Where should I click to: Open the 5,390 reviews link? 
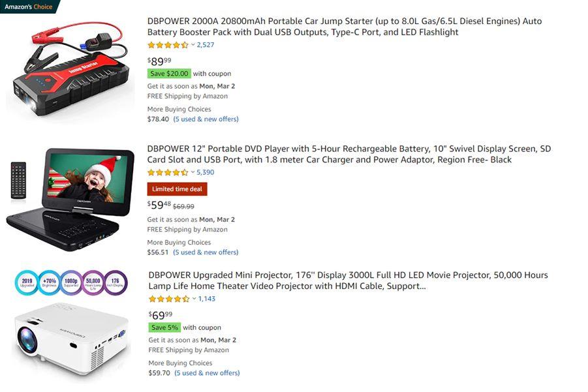tap(206, 172)
